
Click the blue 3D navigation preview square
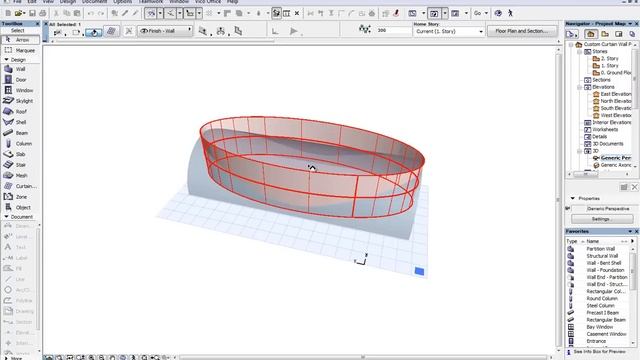(419, 271)
